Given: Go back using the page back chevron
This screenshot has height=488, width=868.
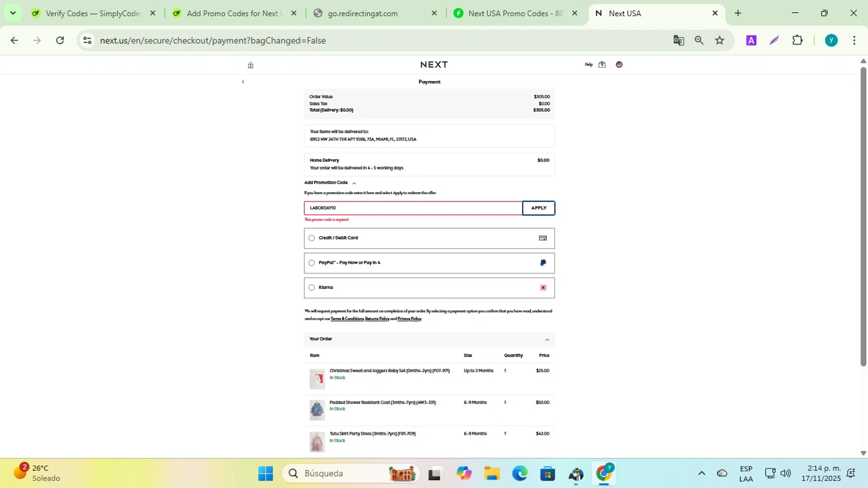Looking at the screenshot, I should tap(243, 82).
